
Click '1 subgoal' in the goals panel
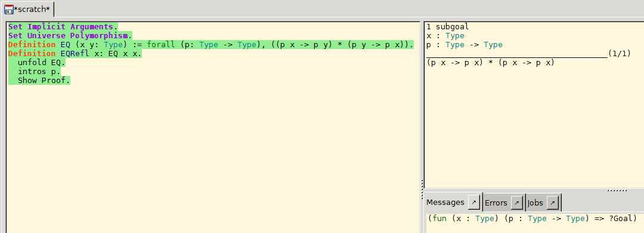448,27
